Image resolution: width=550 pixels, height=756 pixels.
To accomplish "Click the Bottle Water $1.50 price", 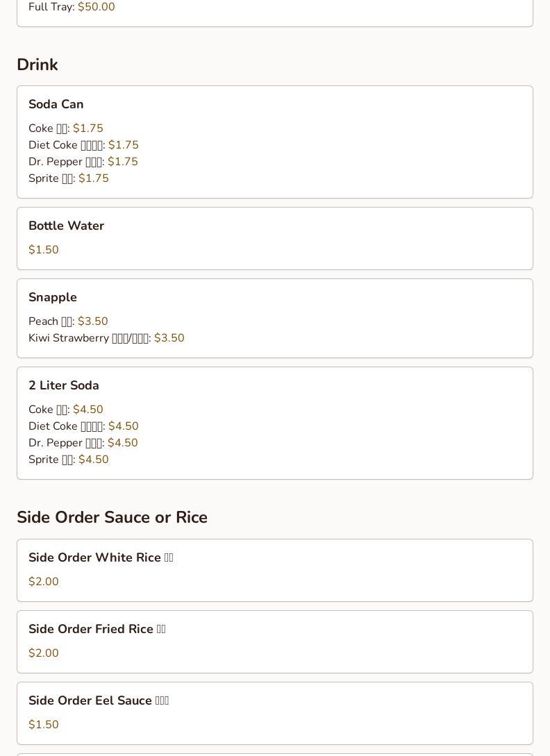I will [44, 250].
